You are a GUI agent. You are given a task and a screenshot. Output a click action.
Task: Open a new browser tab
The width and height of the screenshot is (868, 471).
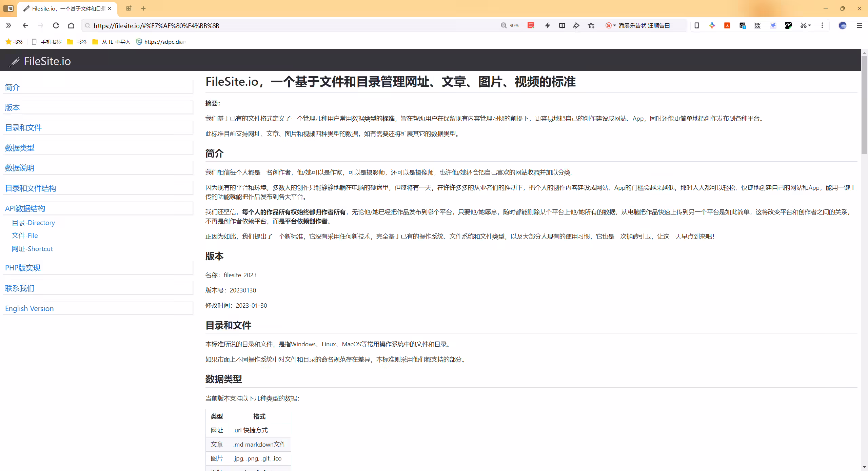(143, 8)
